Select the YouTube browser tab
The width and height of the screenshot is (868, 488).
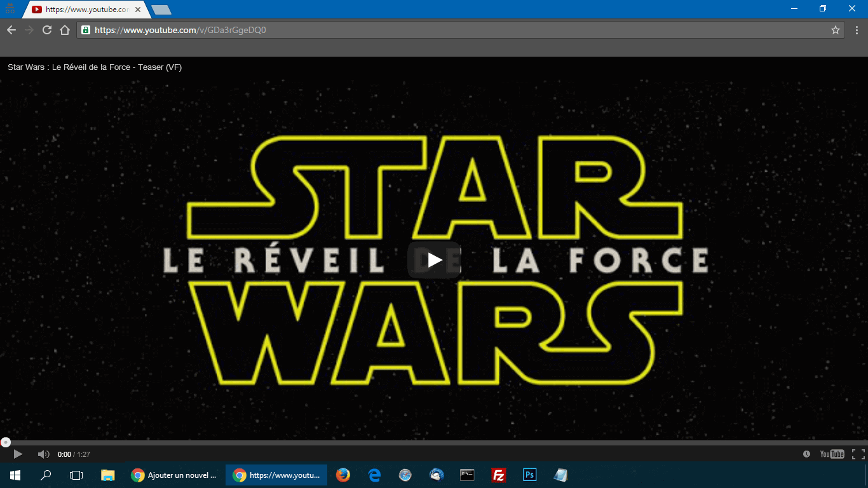tap(86, 10)
